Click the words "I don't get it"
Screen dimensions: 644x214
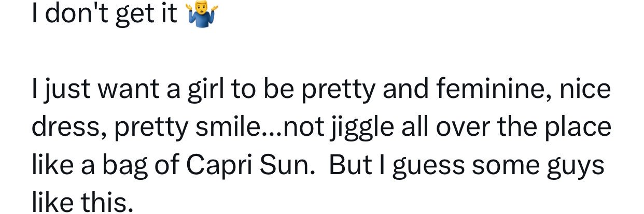point(104,15)
